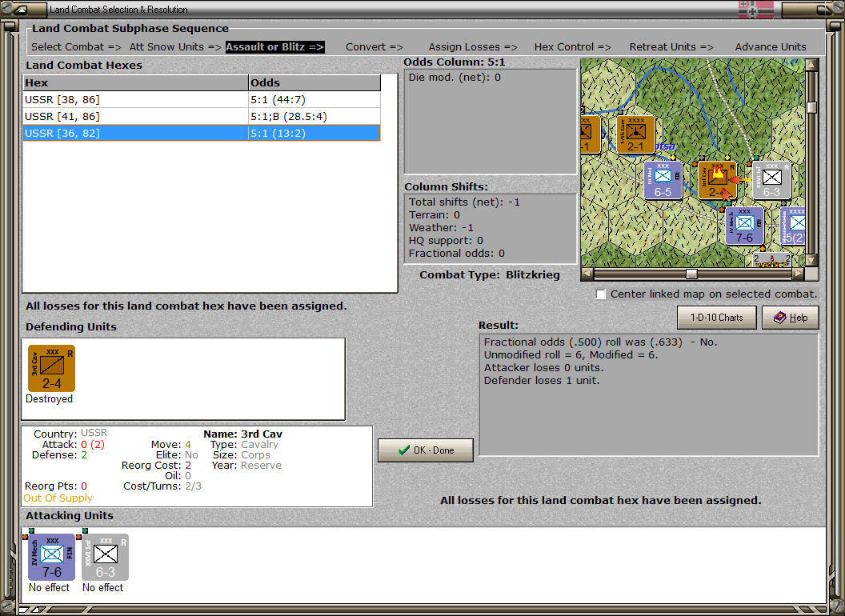Click the Die mod. (net): 0 line
The height and width of the screenshot is (616, 845).
point(455,77)
